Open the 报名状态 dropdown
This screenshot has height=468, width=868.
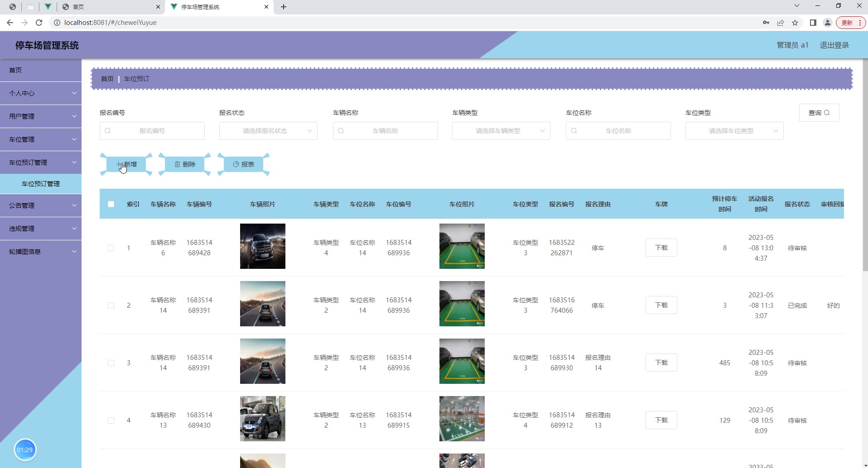[268, 131]
